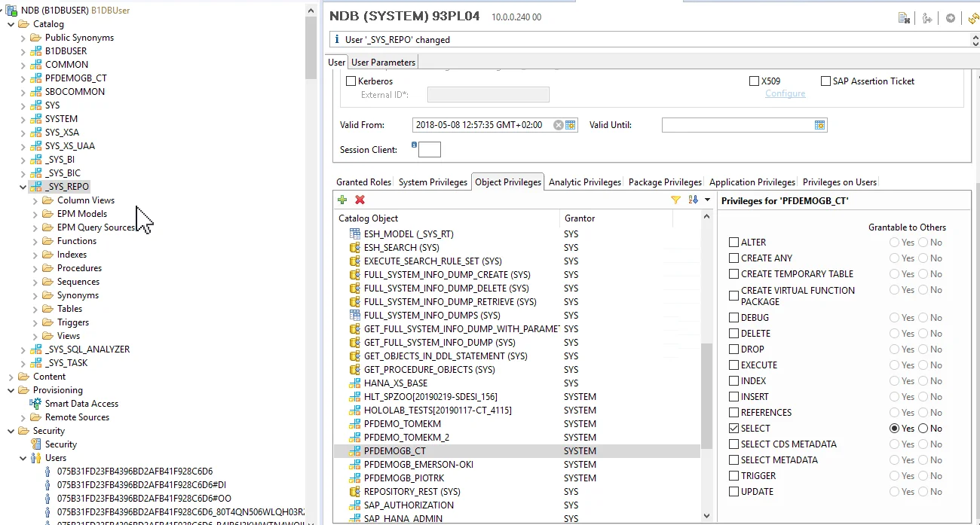Image resolution: width=980 pixels, height=525 pixels.
Task: Enable the INSERT privilege checkbox
Action: pyautogui.click(x=733, y=397)
